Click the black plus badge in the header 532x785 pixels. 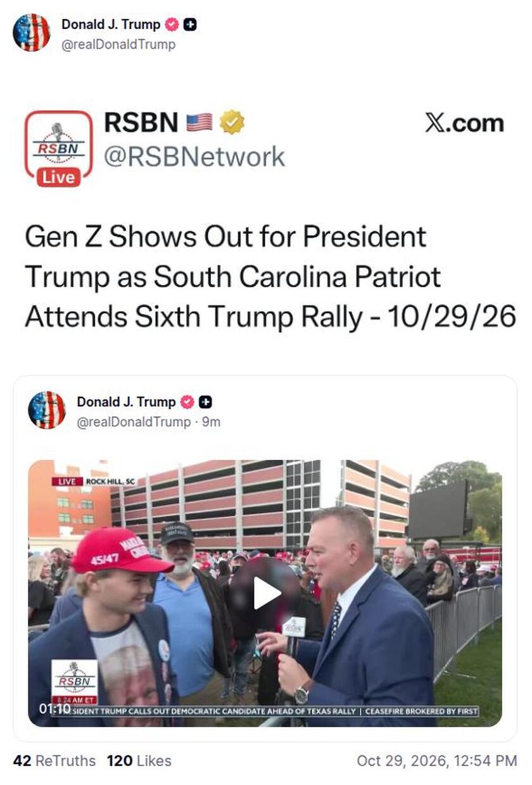tap(189, 25)
